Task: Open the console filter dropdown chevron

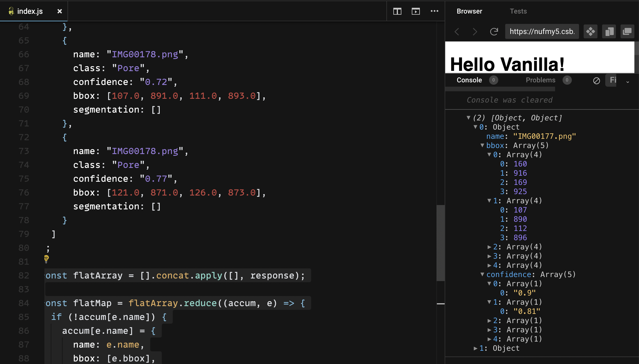Action: 627,82
